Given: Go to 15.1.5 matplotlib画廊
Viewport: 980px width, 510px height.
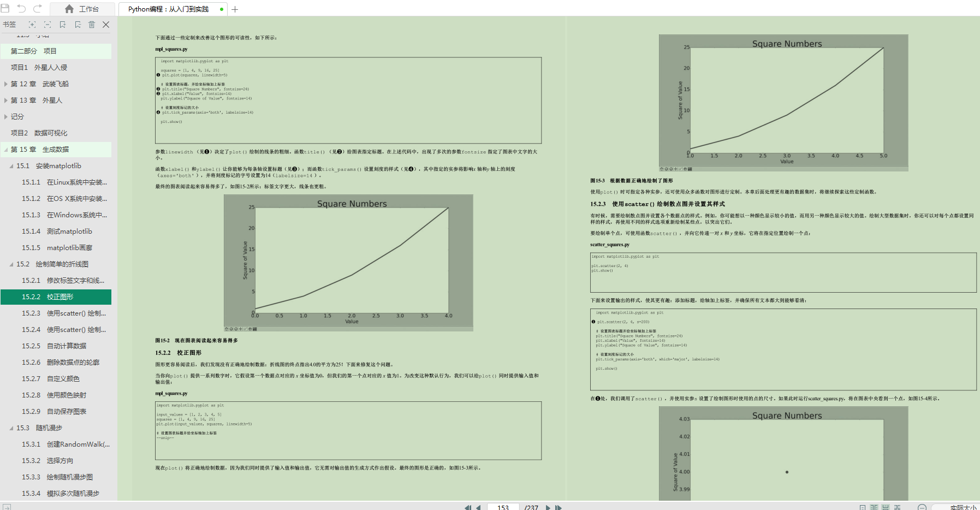Looking at the screenshot, I should pos(56,247).
